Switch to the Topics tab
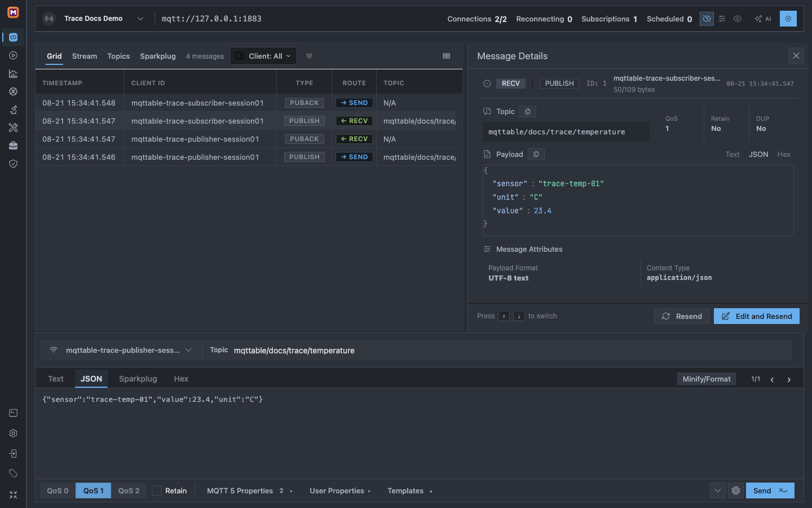Screen dimensions: 812x508 118,56
